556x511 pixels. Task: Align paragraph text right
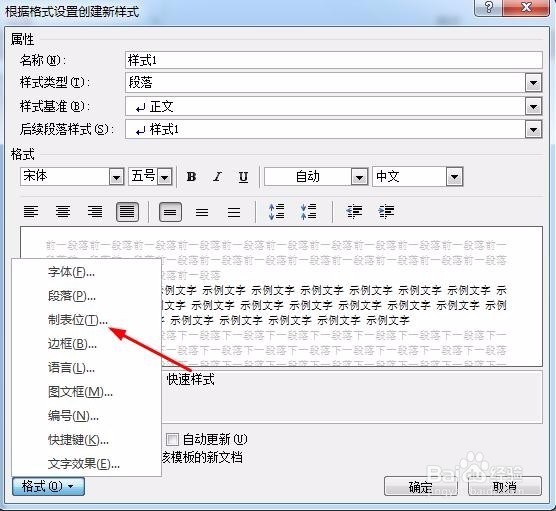95,212
